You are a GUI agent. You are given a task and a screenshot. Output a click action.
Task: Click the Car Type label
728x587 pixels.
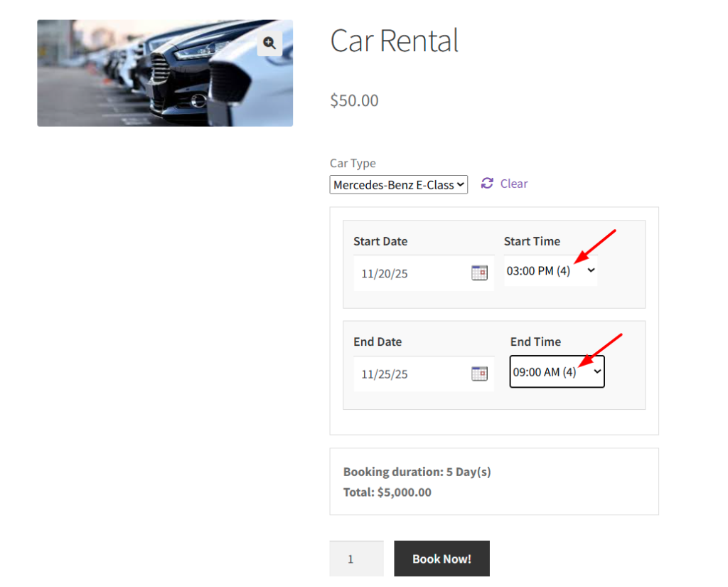(x=353, y=163)
